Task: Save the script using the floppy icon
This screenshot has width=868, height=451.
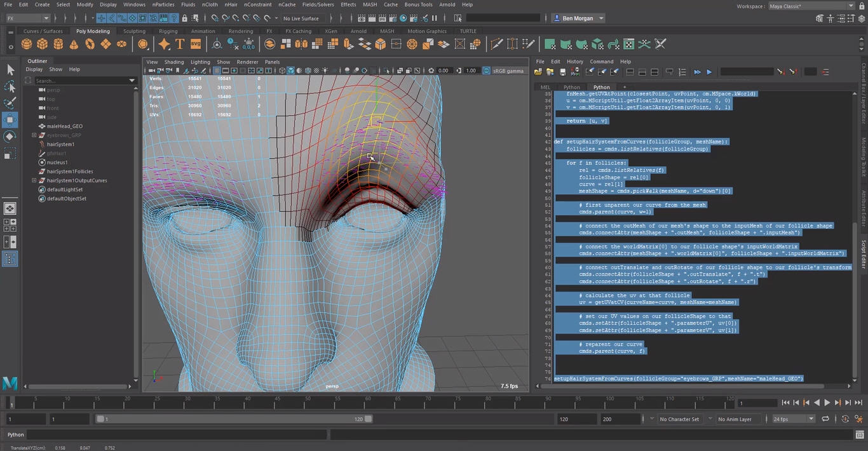Action: tap(562, 72)
